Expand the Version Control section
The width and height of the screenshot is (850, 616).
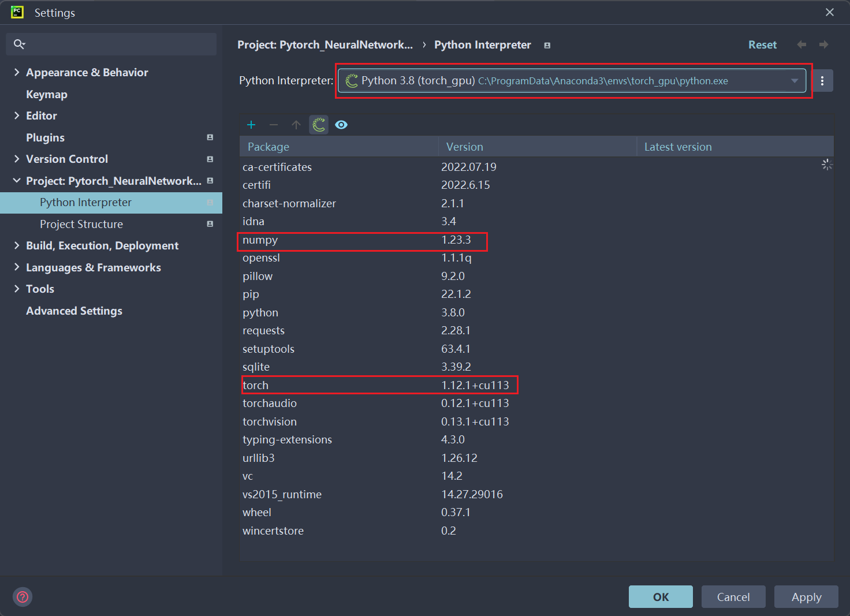(17, 159)
